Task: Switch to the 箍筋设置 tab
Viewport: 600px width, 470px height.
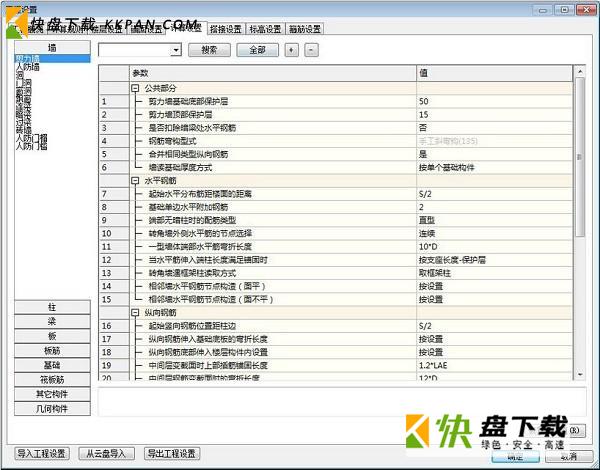Action: pos(305,29)
